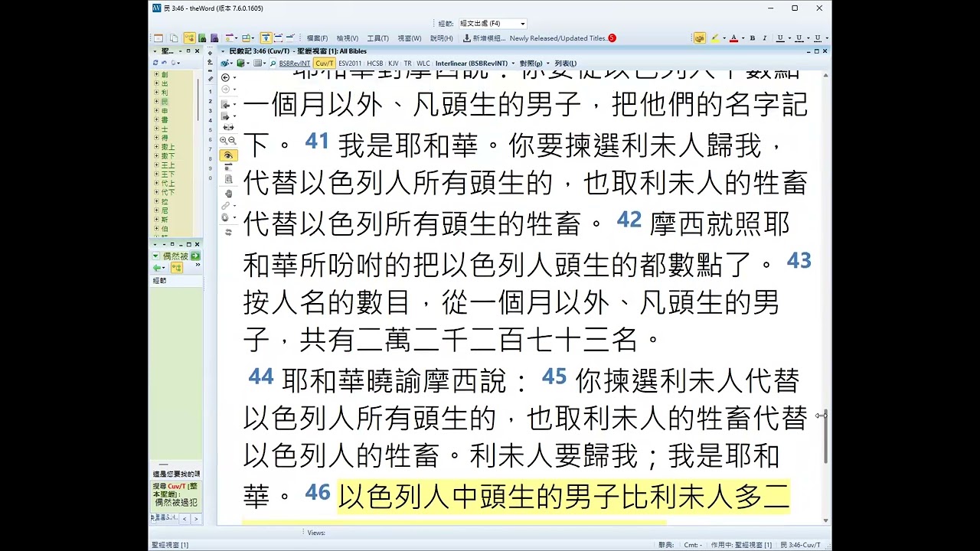Toggle italic formatting
Viewport: 980px width, 551px height.
tap(765, 38)
